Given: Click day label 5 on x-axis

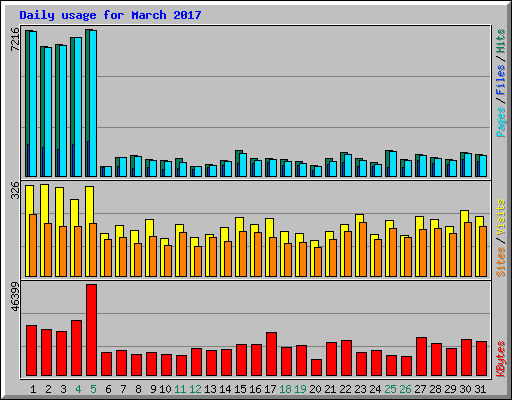Looking at the screenshot, I should [93, 389].
